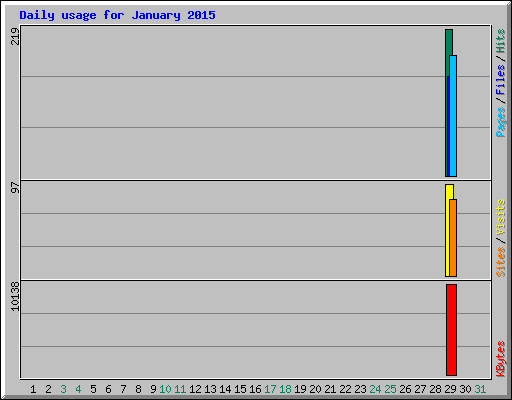The image size is (512, 400).
Task: Click green weekend day label '11'
Action: (x=180, y=389)
